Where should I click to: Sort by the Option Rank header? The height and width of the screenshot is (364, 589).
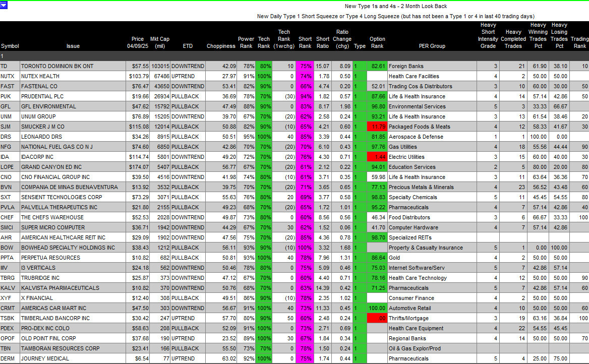click(x=377, y=42)
